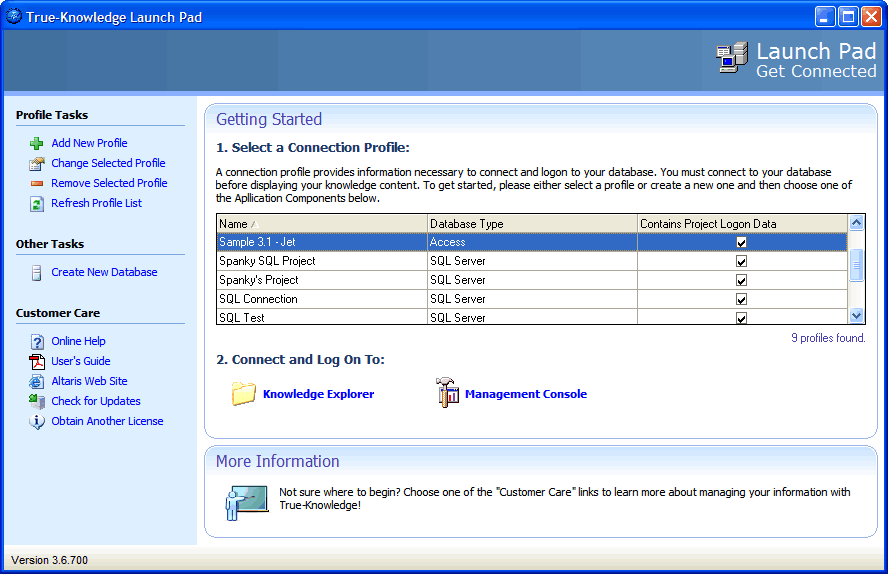Click the red minus Remove Selected Profile icon
This screenshot has height=574, width=888.
37,183
